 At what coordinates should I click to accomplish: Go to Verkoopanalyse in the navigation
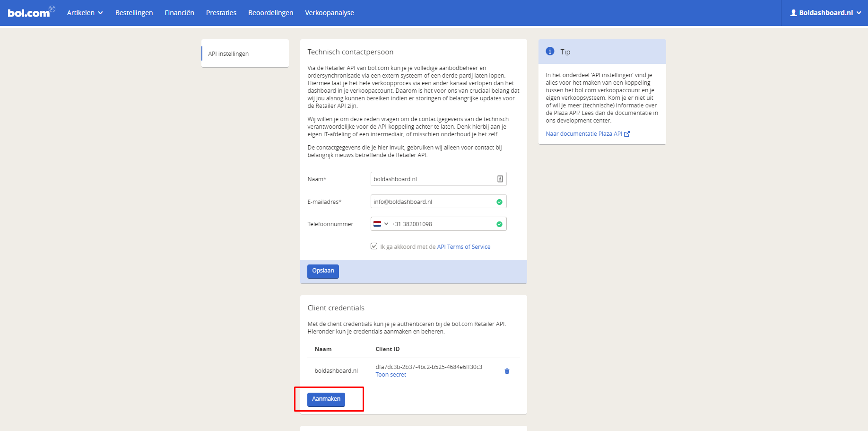(x=329, y=13)
